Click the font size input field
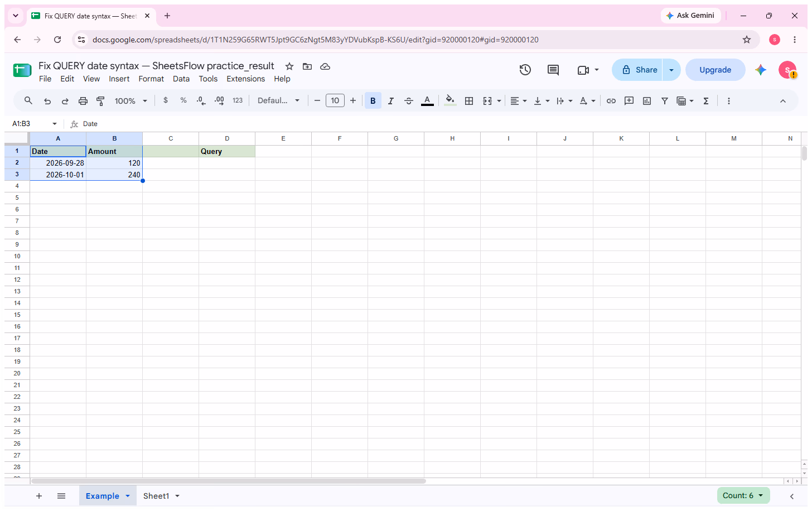The width and height of the screenshot is (812, 511). 335,101
